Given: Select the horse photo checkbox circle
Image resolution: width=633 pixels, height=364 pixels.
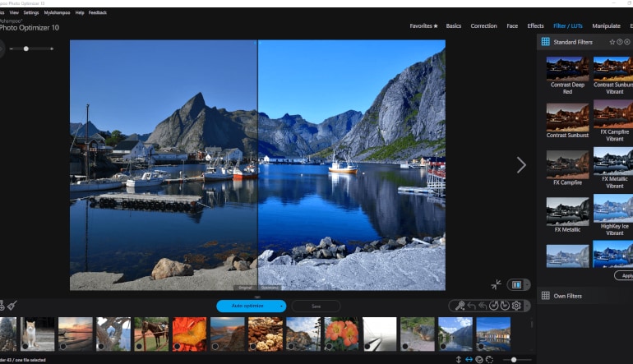Looking at the screenshot, I should point(139,346).
